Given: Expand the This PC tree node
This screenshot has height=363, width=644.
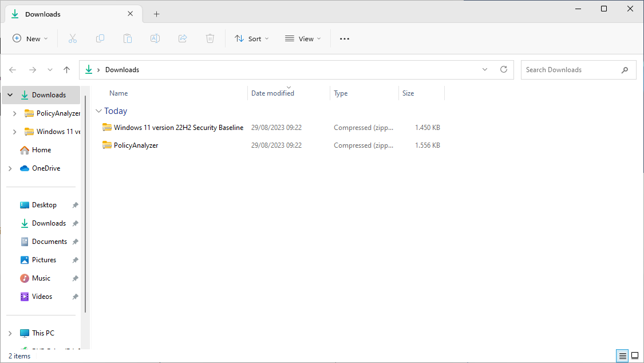Looking at the screenshot, I should [x=10, y=333].
